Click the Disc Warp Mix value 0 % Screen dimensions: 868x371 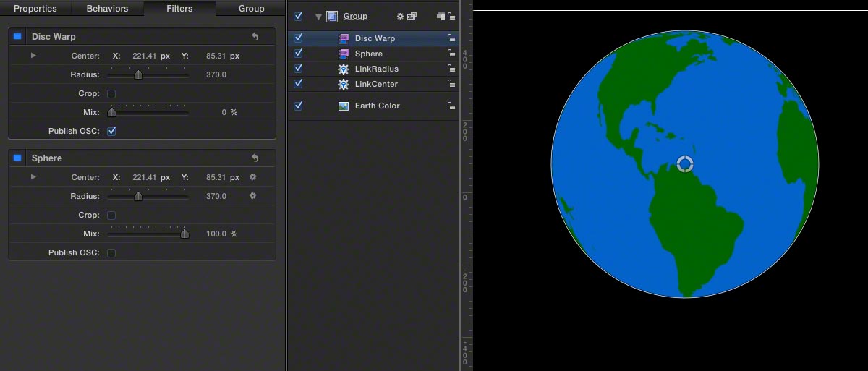click(229, 112)
